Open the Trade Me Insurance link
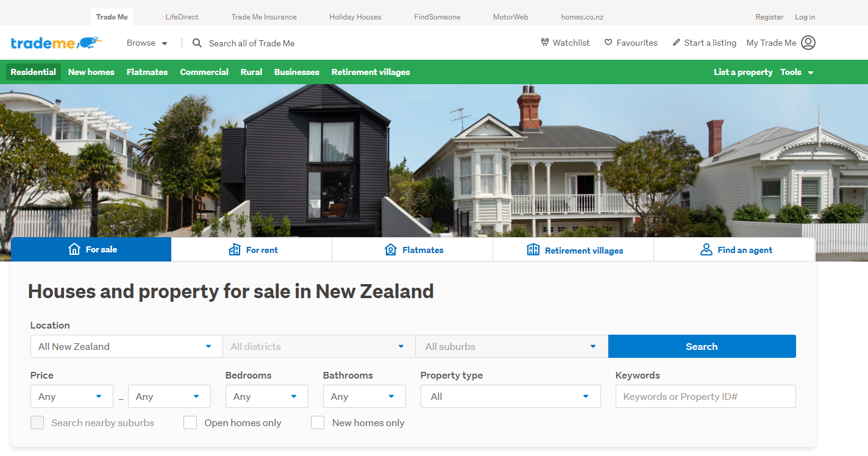Viewport: 868px width, 456px height. pos(264,17)
